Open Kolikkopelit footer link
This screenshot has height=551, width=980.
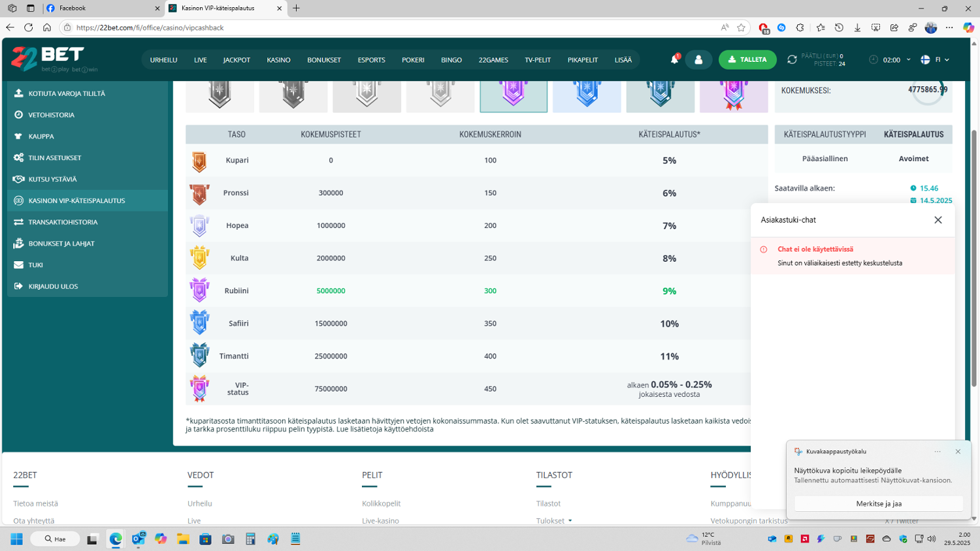(382, 503)
